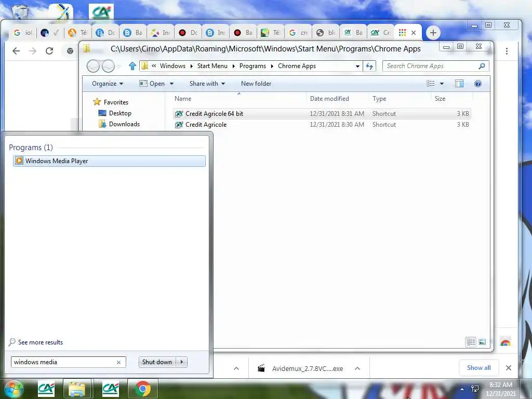Screen dimensions: 532x399
Task: Clear the windows media search text
Action: [x=119, y=362]
